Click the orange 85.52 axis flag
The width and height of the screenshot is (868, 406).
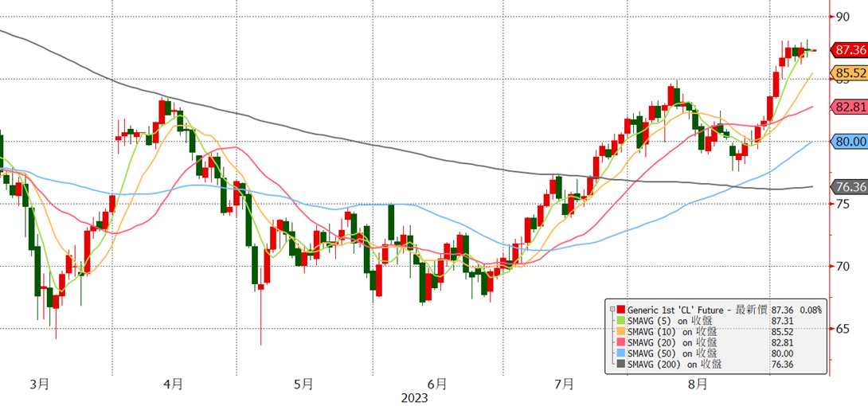[x=849, y=72]
